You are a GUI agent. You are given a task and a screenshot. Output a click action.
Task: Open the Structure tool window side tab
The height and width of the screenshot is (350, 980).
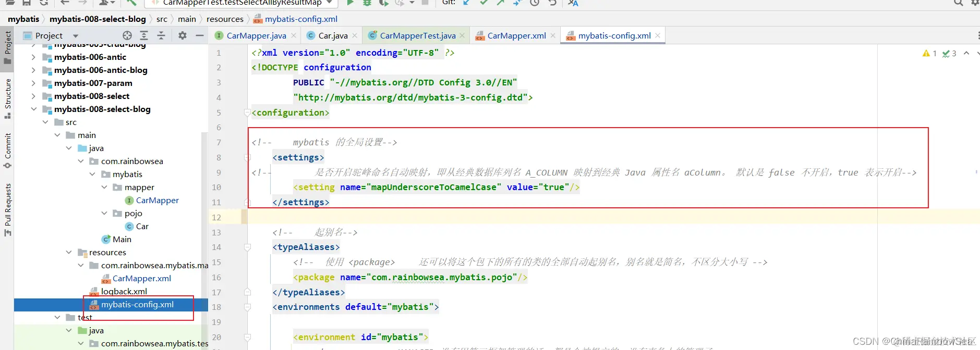[x=7, y=98]
